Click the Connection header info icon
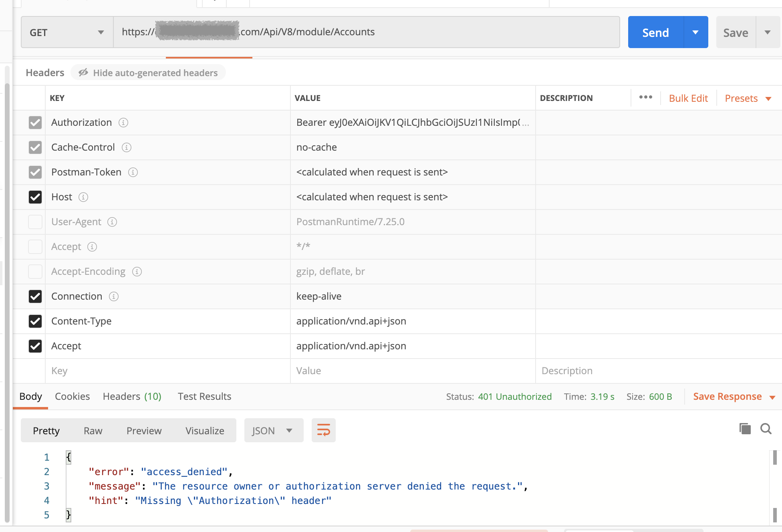This screenshot has height=532, width=782. [114, 296]
